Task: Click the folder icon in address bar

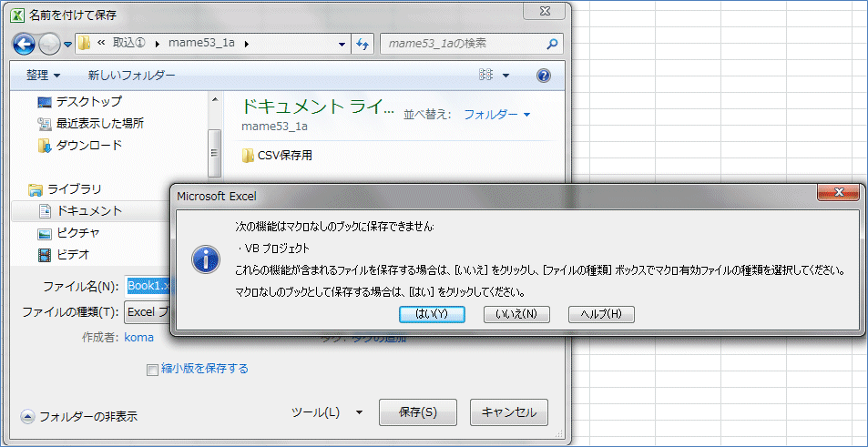Action: (84, 43)
